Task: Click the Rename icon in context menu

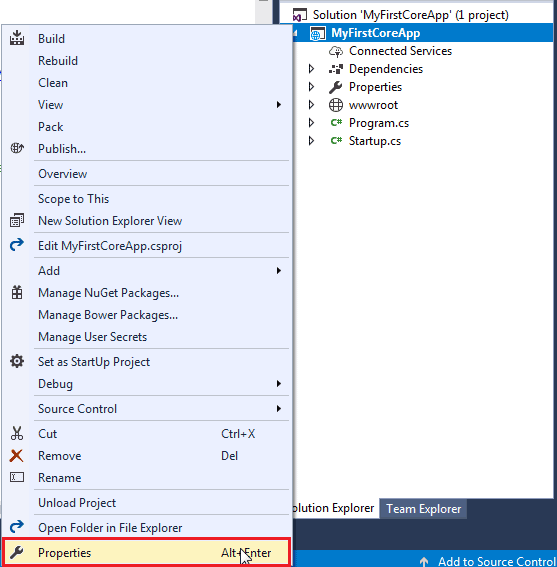Action: point(17,477)
